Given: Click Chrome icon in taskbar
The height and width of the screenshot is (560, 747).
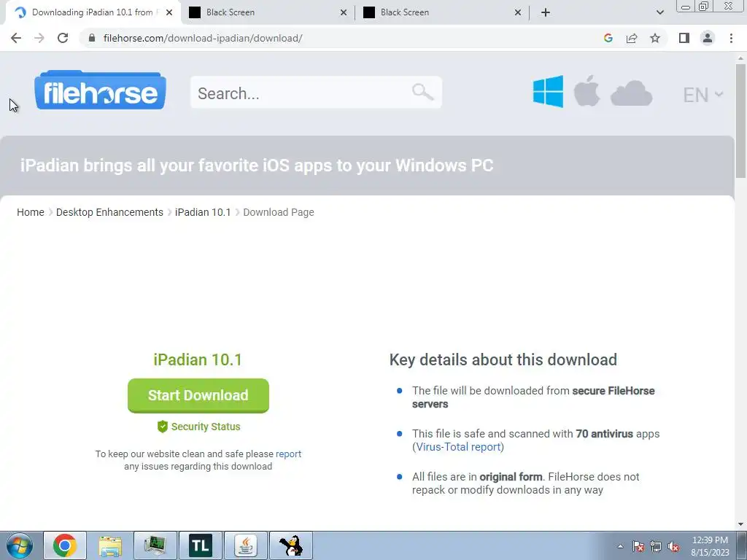Looking at the screenshot, I should point(65,545).
